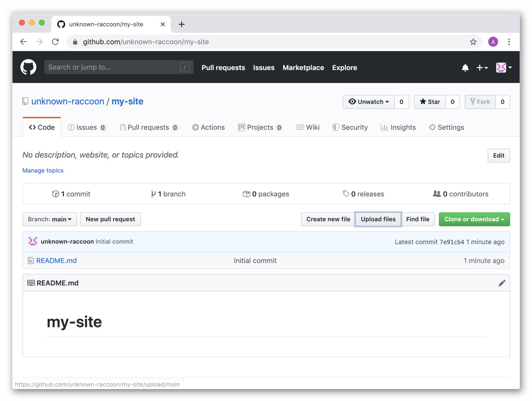
Task: Switch to the repository Issues tab
Action: tap(87, 127)
